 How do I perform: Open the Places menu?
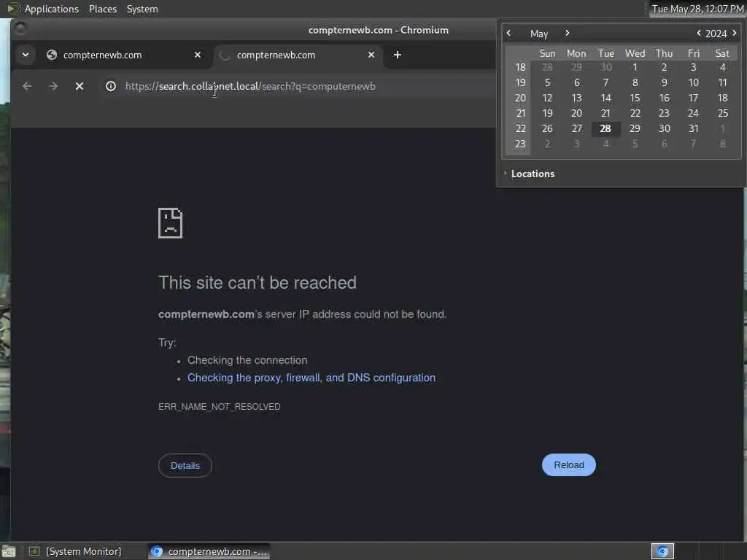(x=102, y=9)
